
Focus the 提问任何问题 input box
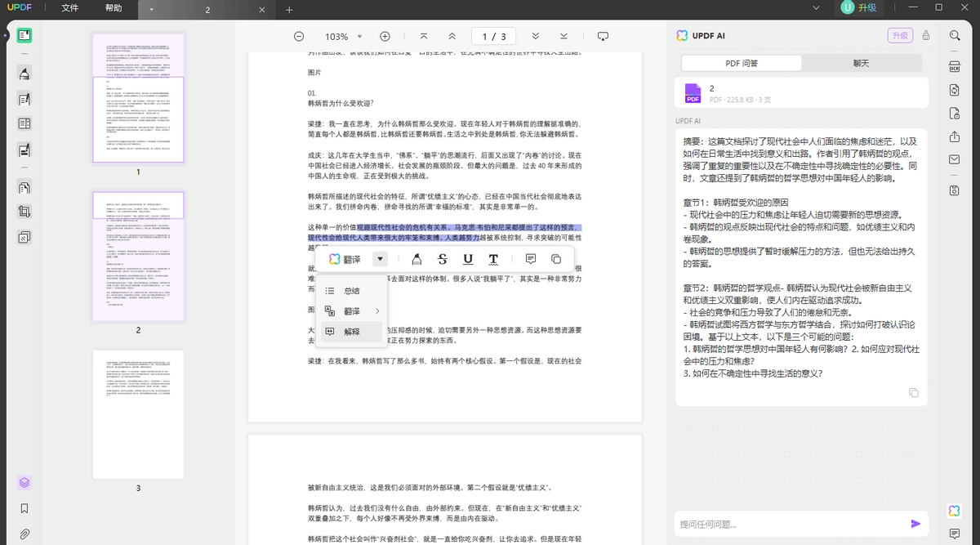(789, 524)
